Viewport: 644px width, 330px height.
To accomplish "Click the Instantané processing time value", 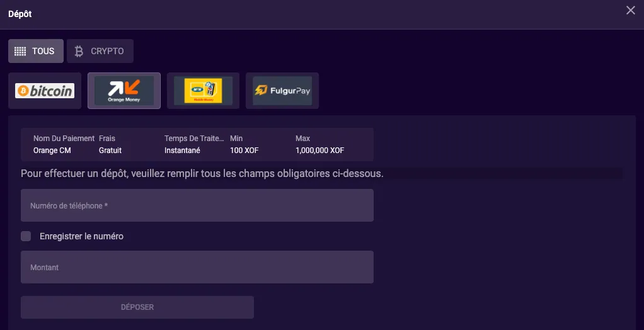I will 182,151.
